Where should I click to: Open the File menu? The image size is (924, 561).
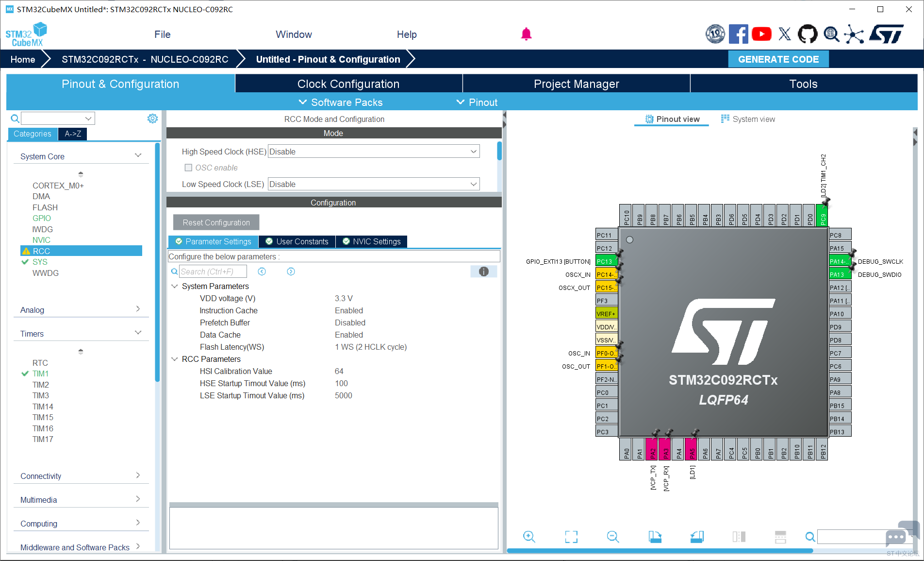pos(163,34)
